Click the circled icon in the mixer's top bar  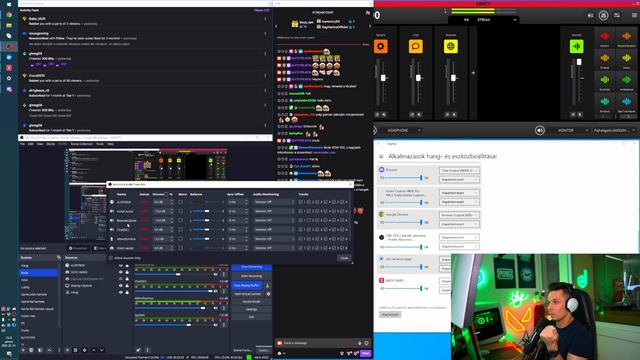603,16
